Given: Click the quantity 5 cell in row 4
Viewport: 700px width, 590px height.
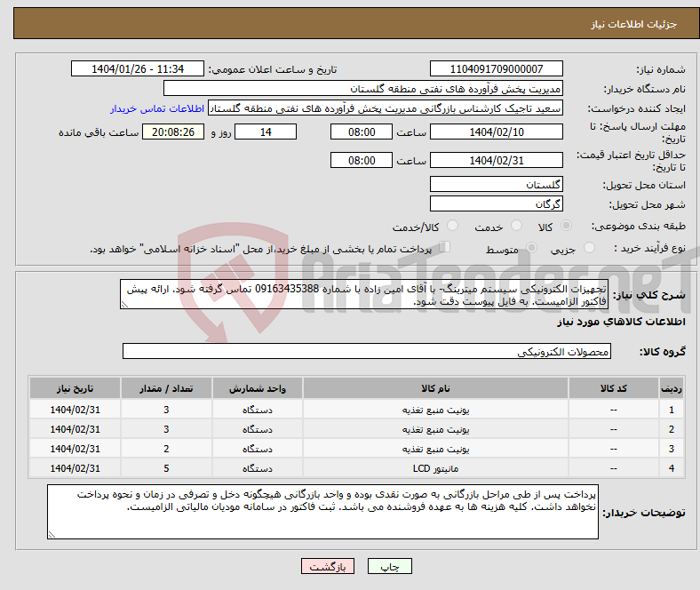Looking at the screenshot, I should pos(166,468).
